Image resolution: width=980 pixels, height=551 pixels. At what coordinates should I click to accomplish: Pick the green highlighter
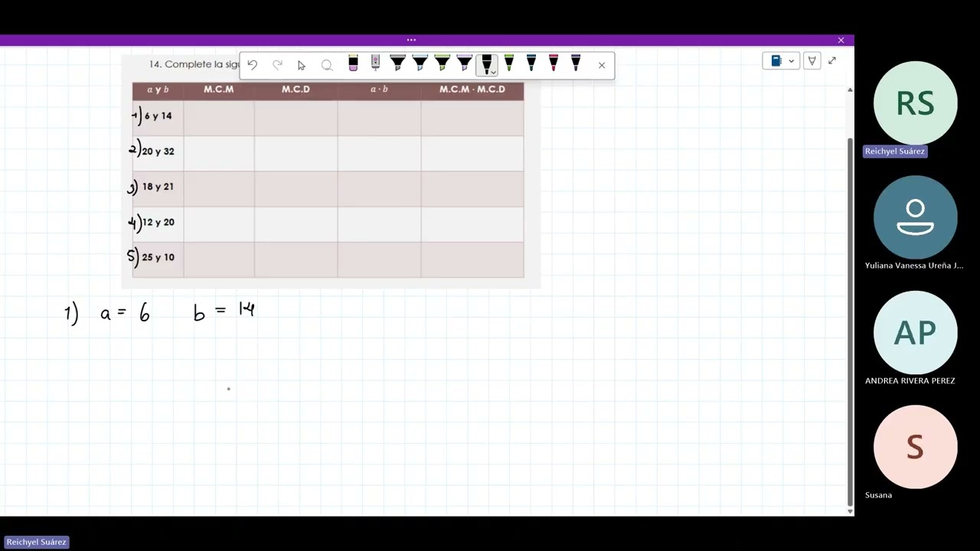442,64
